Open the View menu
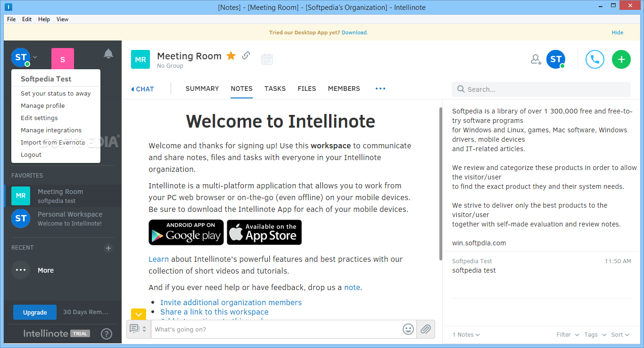The image size is (644, 348). [x=62, y=19]
